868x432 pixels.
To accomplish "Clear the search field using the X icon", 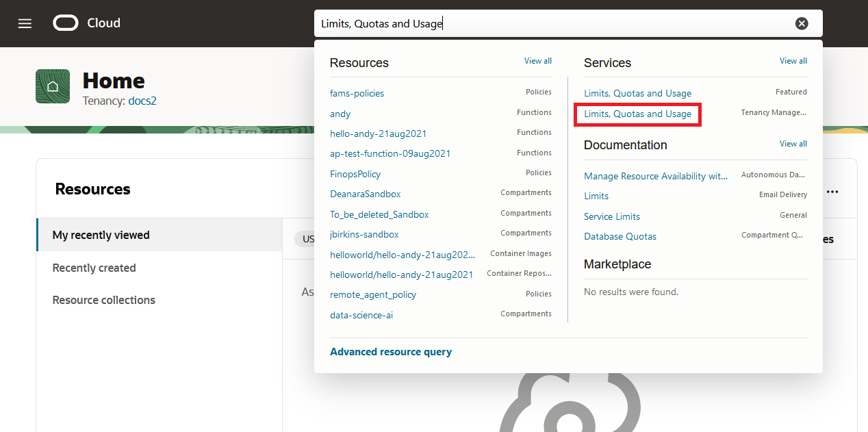I will [x=802, y=23].
